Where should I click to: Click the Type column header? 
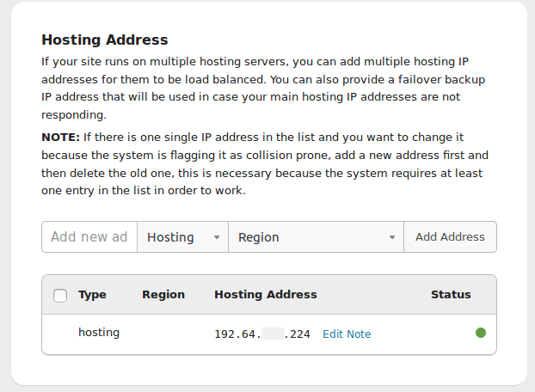92,295
